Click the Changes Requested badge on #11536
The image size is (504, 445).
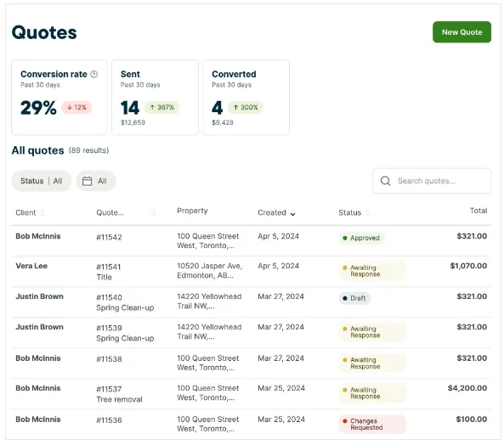coord(372,424)
